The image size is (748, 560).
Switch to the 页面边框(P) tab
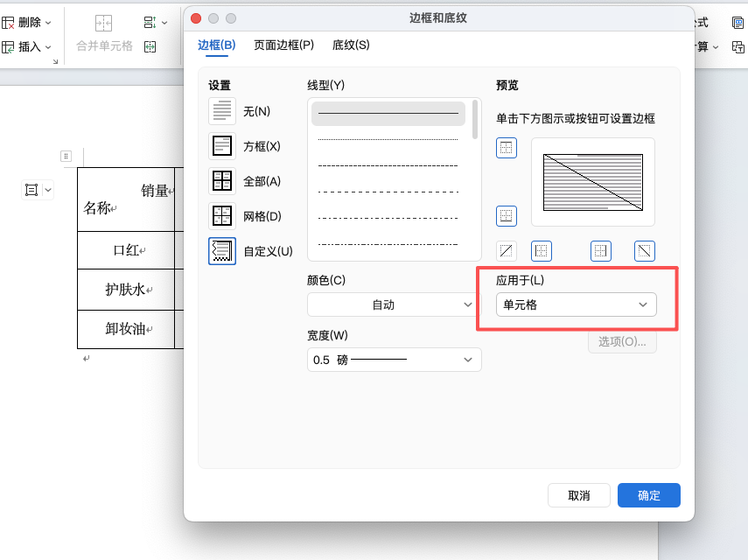pyautogui.click(x=283, y=45)
